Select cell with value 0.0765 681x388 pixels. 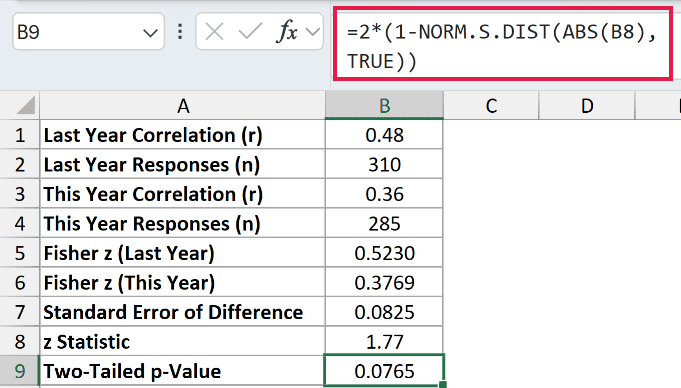[384, 371]
